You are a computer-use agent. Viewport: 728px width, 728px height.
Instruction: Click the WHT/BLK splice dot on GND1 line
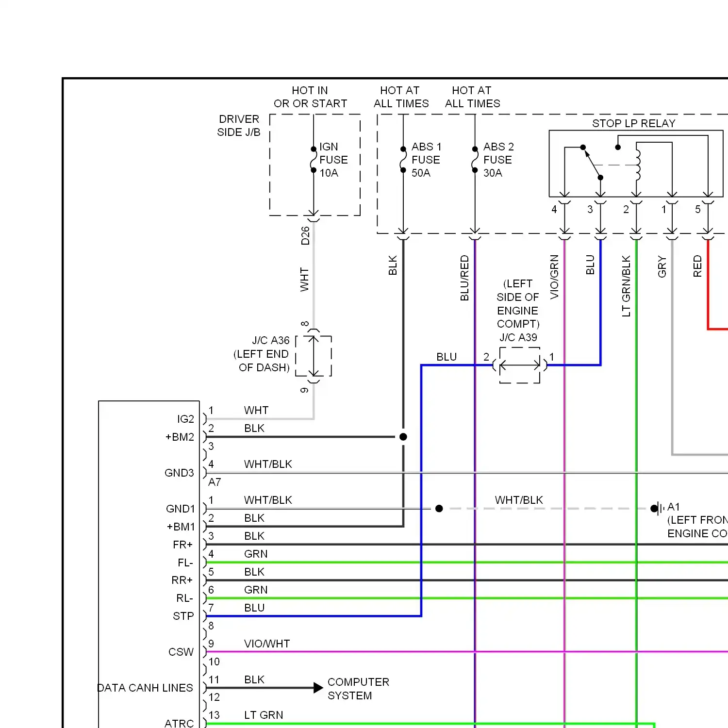pos(439,509)
